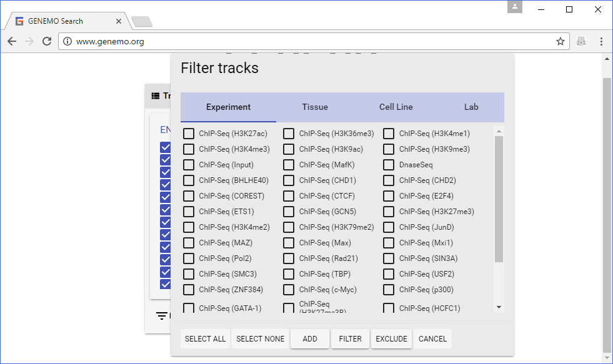613x364 pixels.
Task: Click the site information icon
Action: pyautogui.click(x=67, y=42)
